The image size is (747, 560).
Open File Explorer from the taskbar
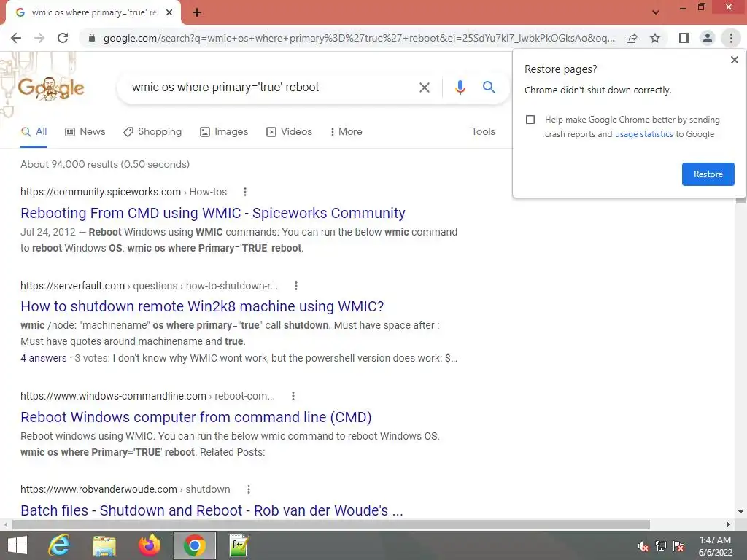click(104, 545)
